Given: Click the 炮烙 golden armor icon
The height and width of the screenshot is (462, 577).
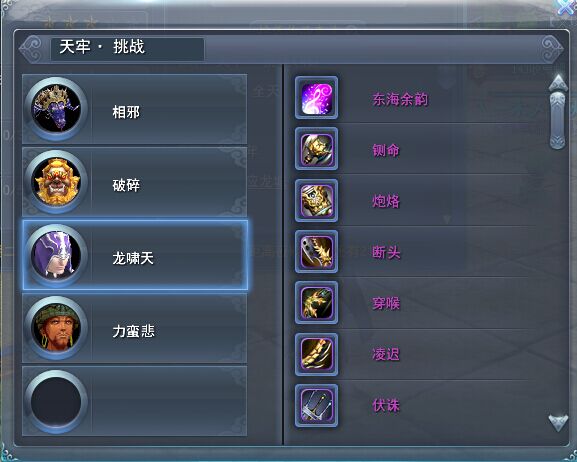Looking at the screenshot, I should (x=316, y=201).
